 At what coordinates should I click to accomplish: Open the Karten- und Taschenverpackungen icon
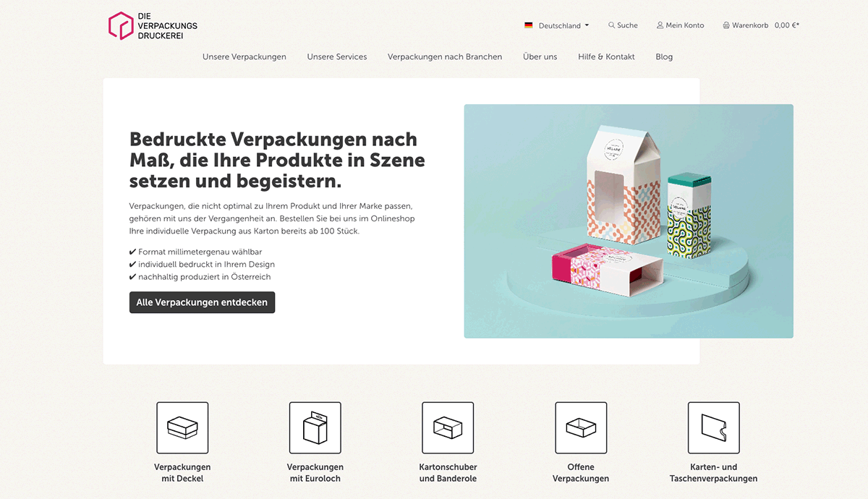pos(714,427)
